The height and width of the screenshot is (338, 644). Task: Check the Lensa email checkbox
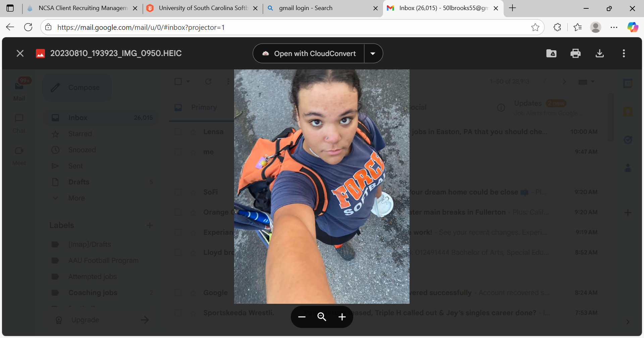[178, 132]
